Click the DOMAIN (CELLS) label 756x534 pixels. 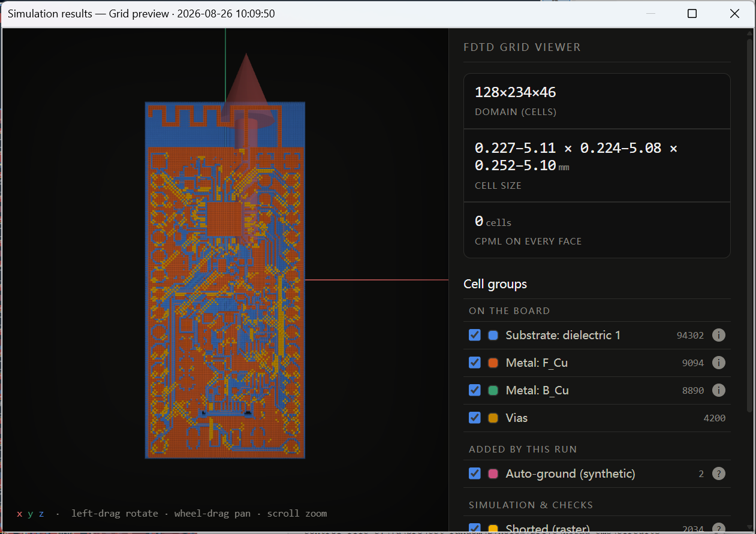tap(516, 112)
